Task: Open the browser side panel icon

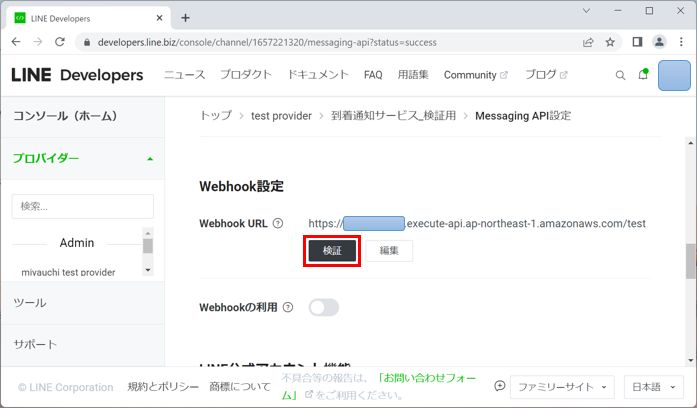Action: (x=637, y=42)
